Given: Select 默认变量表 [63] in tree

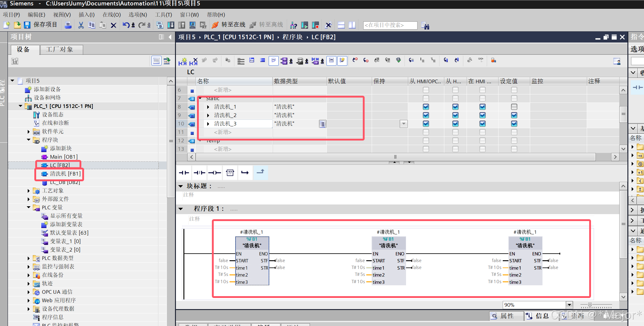Looking at the screenshot, I should tap(69, 233).
